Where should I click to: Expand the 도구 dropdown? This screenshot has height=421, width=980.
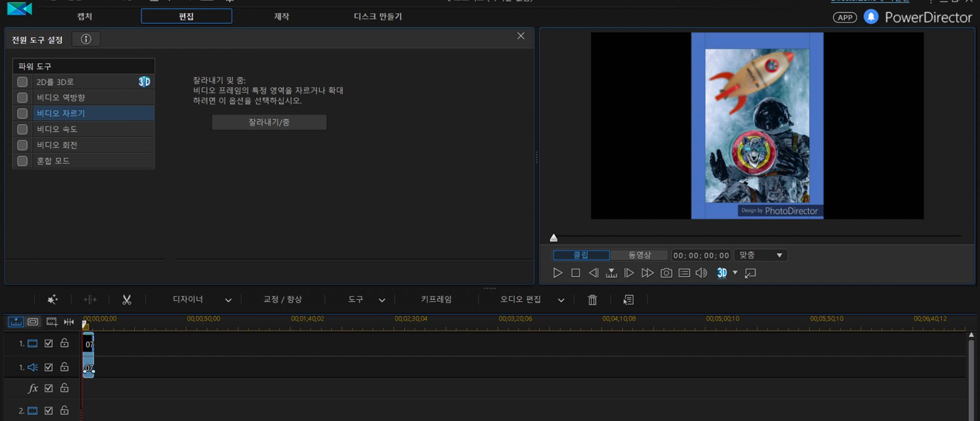tap(382, 300)
